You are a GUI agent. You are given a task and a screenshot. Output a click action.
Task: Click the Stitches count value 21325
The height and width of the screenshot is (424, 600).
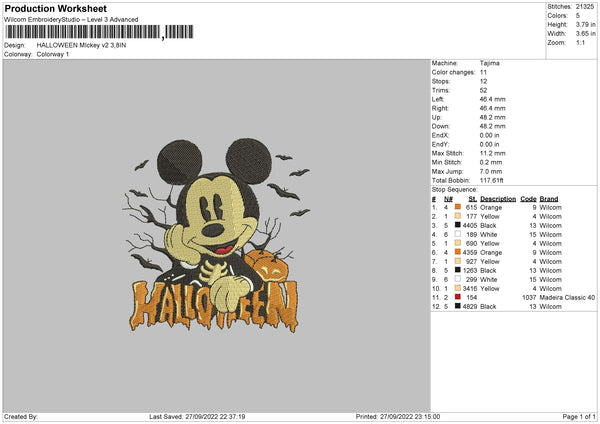586,8
